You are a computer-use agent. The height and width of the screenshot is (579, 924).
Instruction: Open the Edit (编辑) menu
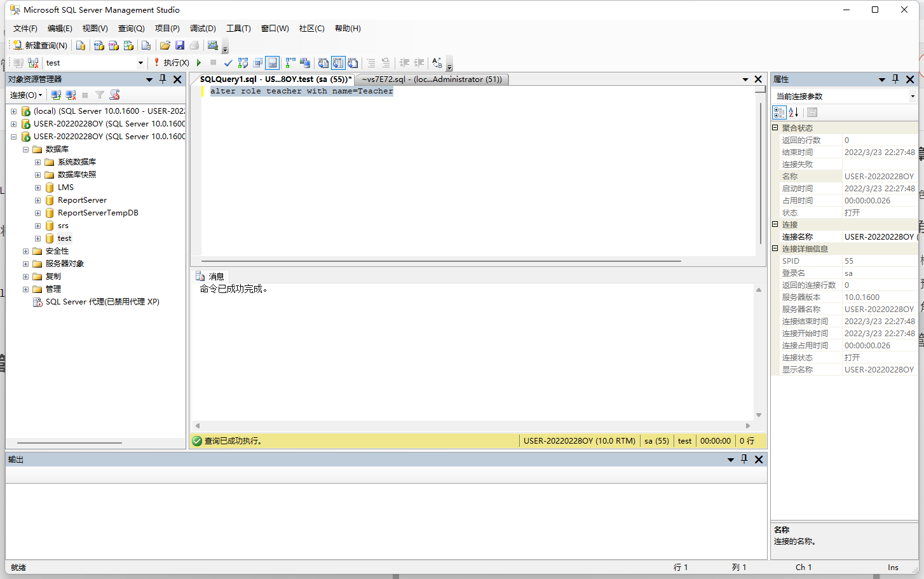[x=60, y=29]
